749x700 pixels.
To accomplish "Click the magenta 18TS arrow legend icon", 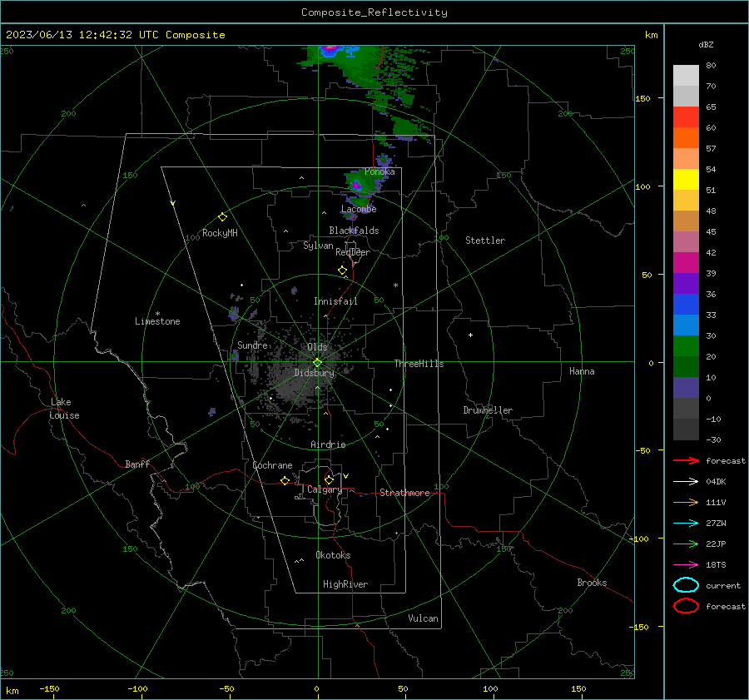I will (686, 565).
